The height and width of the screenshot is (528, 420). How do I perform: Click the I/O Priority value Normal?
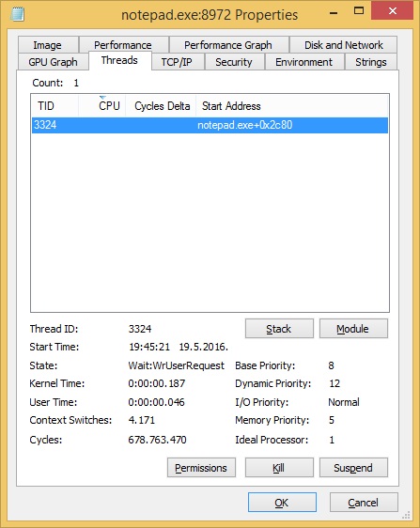coord(344,402)
